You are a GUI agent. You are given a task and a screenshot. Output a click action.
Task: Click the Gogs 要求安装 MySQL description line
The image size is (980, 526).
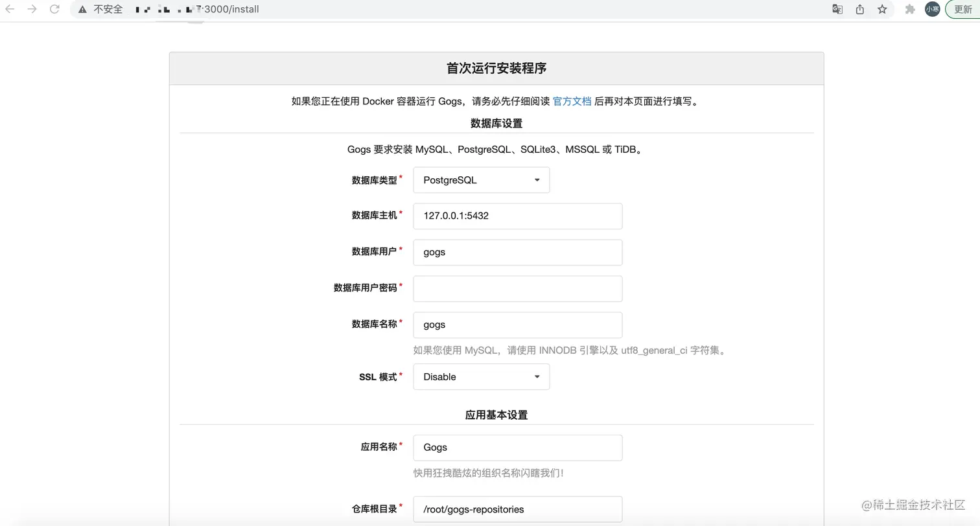tap(496, 150)
